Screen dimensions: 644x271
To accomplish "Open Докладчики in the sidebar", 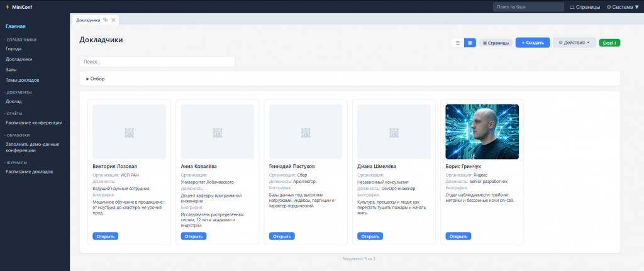I will click(19, 59).
